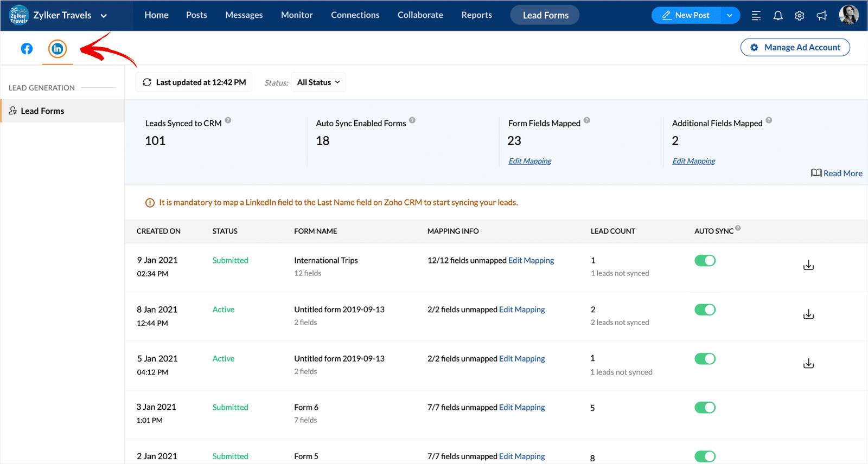Click the Manage Ad Account button
Image resolution: width=868 pixels, height=464 pixels.
pos(795,48)
